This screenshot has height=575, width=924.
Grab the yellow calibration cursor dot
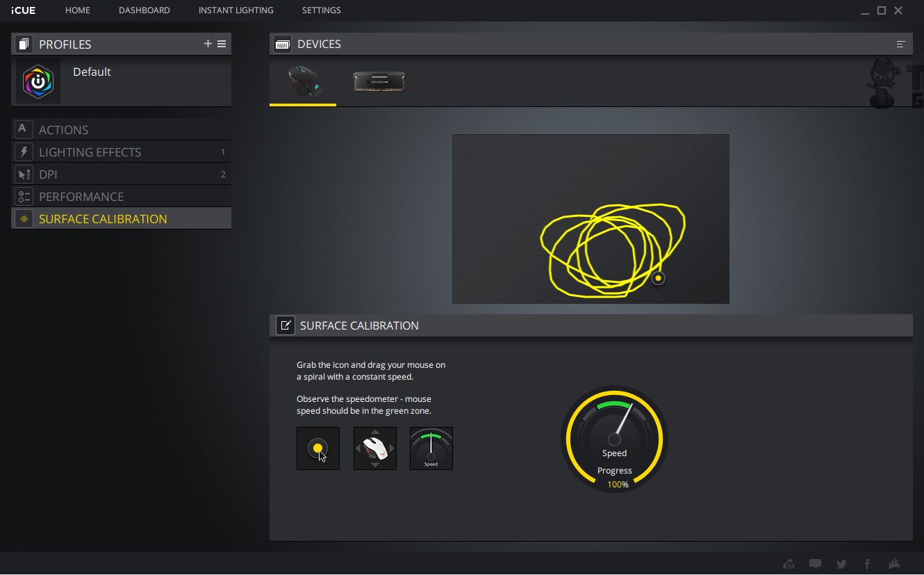[x=658, y=278]
